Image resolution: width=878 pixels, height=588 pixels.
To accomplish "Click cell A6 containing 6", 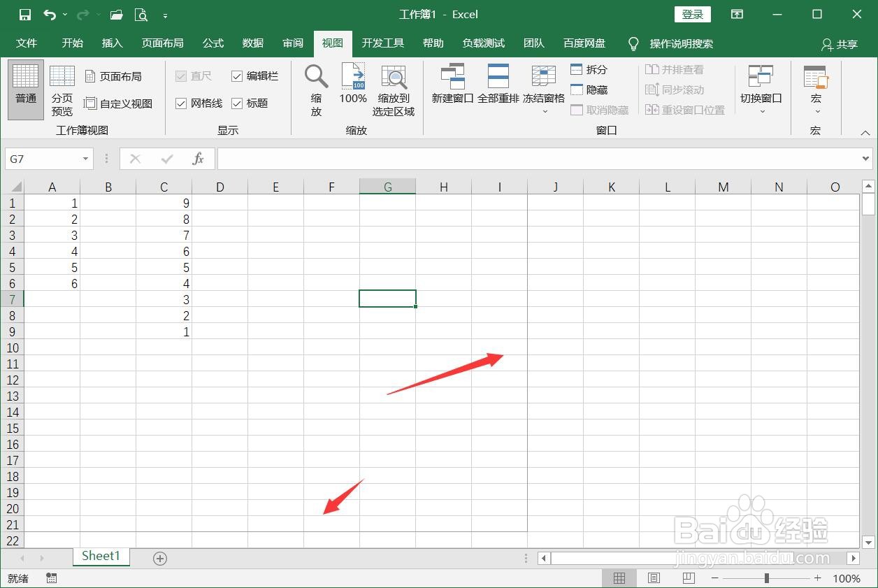I will (52, 283).
